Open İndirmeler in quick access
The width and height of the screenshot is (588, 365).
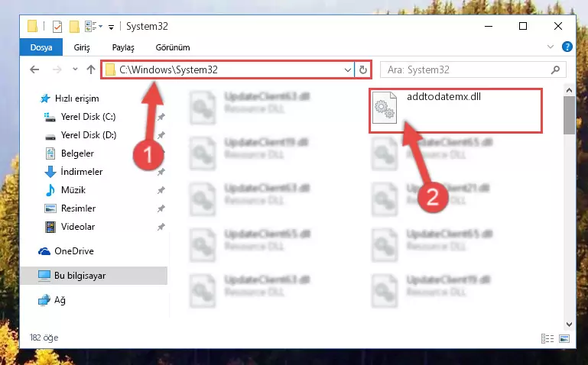click(81, 172)
